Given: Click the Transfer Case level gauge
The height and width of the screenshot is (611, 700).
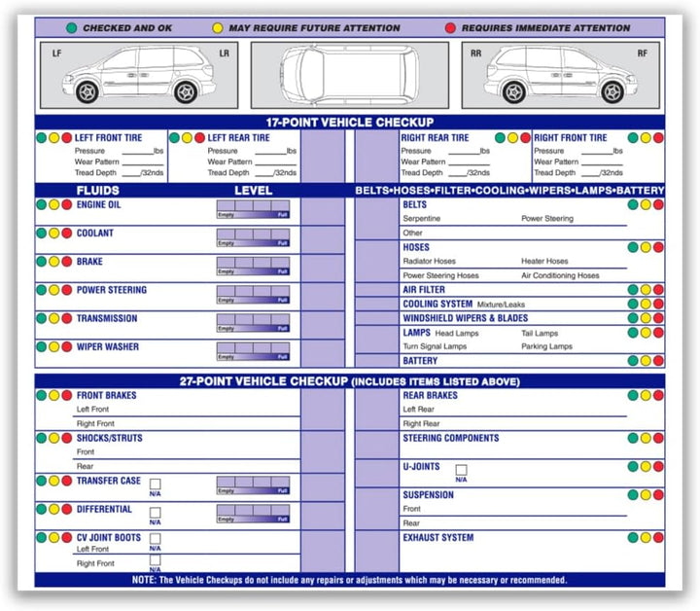Looking at the screenshot, I should 253,485.
